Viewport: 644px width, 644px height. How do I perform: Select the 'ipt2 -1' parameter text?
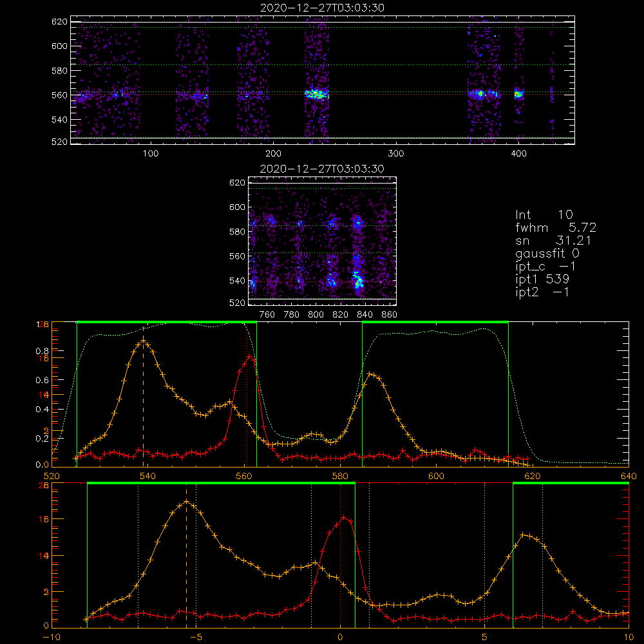point(542,292)
